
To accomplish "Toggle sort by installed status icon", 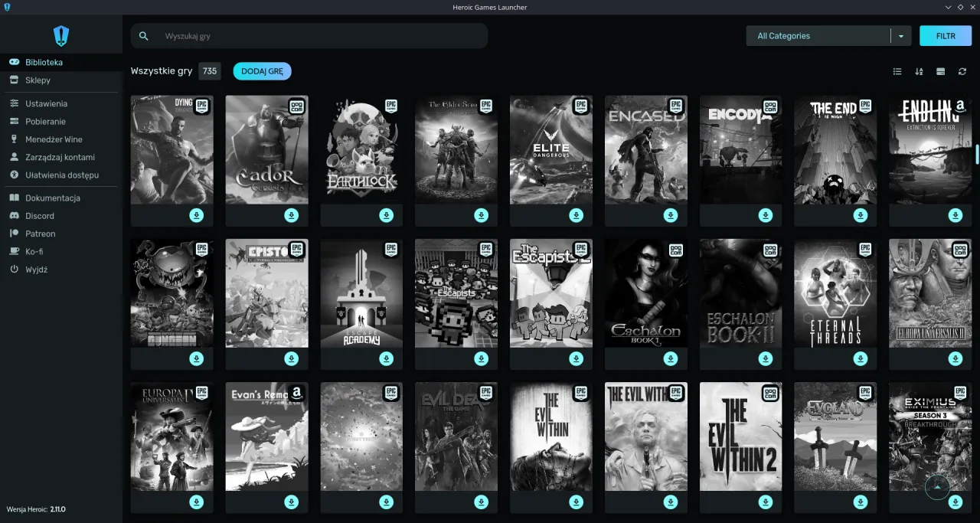I will (940, 71).
